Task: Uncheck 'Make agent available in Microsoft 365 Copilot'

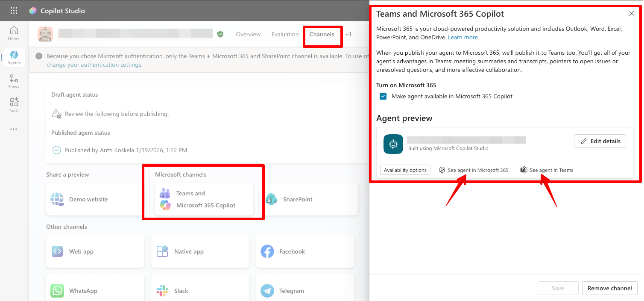Action: coord(383,96)
